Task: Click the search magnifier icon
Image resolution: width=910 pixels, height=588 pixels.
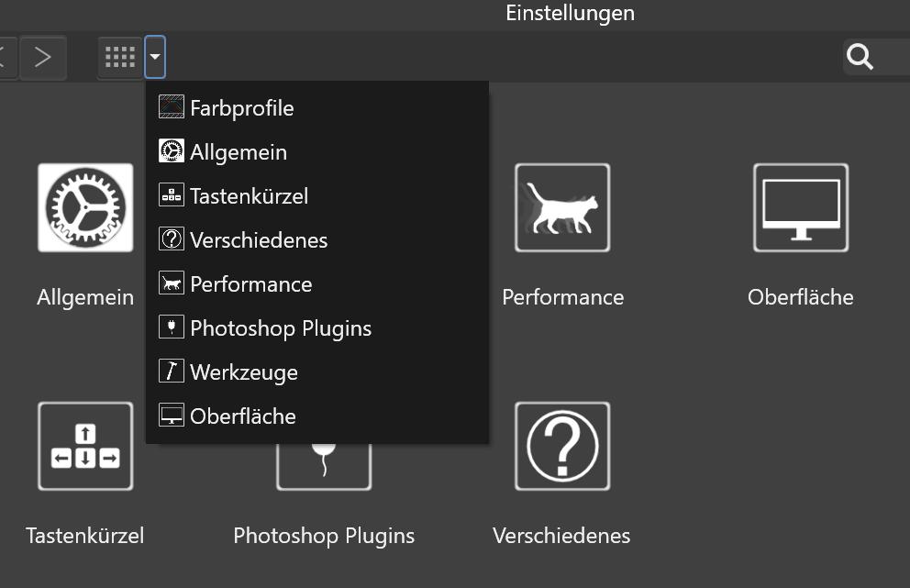Action: tap(860, 57)
